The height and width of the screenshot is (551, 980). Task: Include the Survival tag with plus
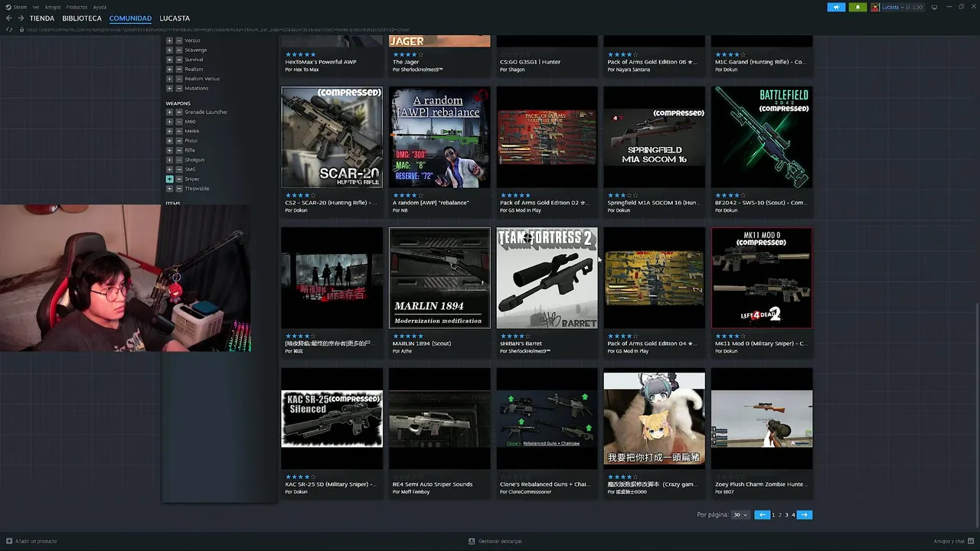pos(169,60)
